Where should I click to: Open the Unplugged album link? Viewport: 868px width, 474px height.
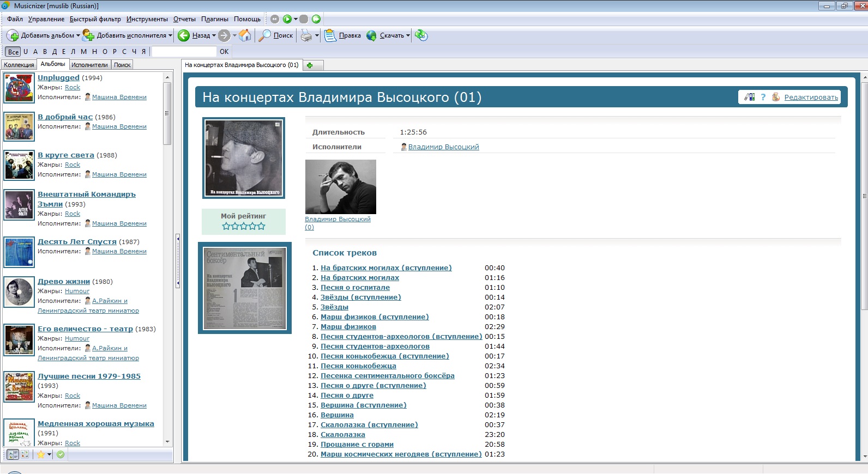[58, 78]
